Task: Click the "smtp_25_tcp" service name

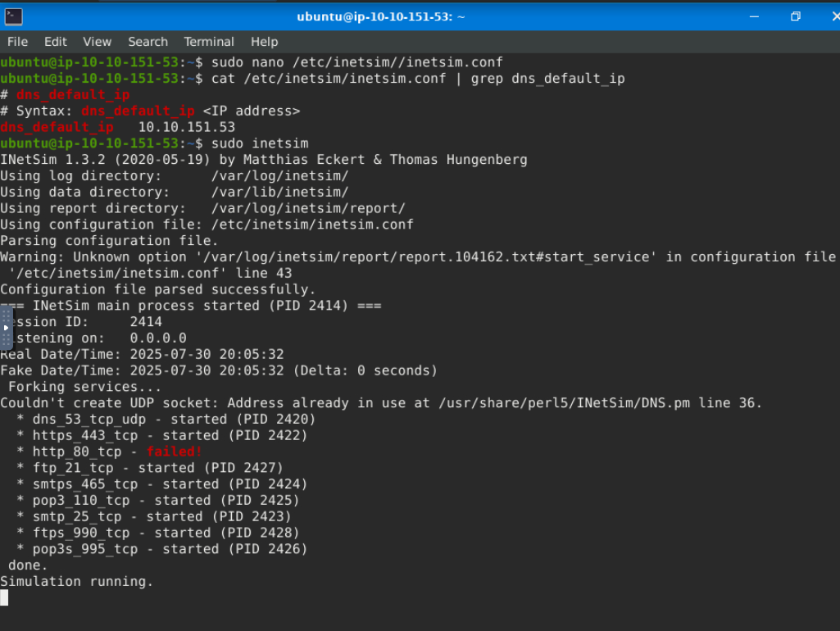Action: (77, 517)
